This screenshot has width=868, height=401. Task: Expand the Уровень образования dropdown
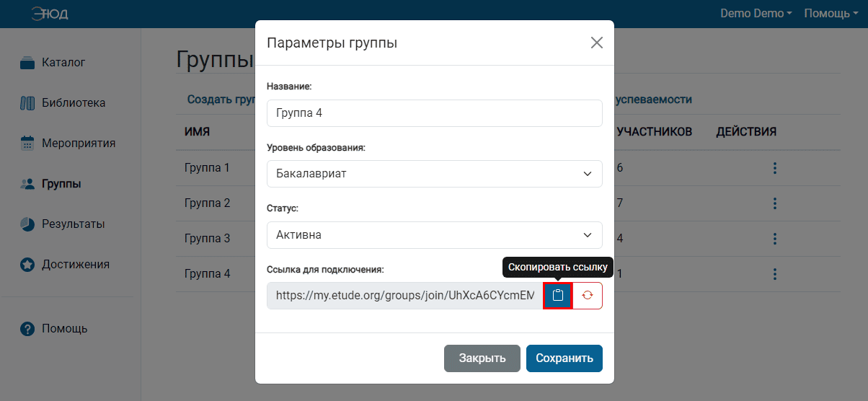tap(435, 174)
